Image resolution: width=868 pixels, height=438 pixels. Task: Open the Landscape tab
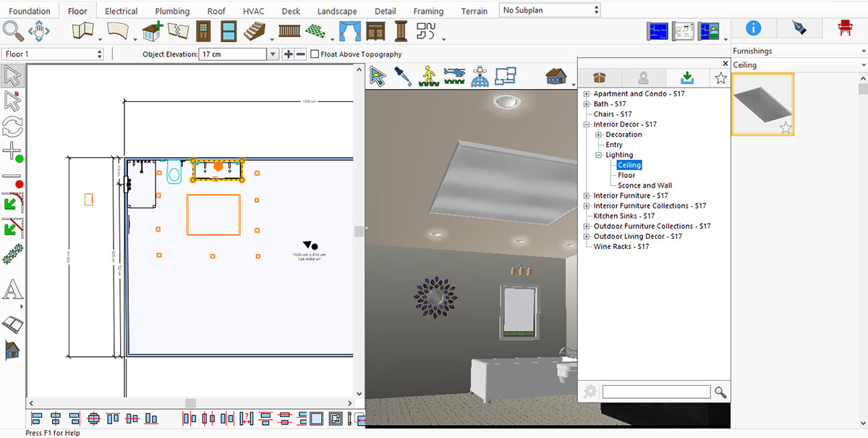[x=336, y=11]
